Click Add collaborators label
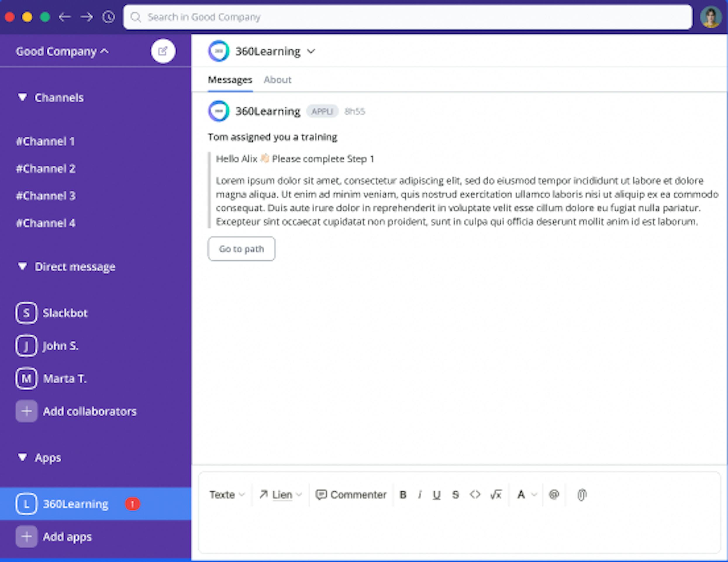 point(90,411)
